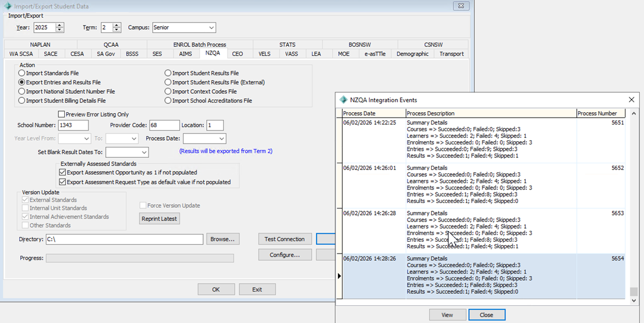This screenshot has height=323, width=644.
Task: Open the SA Gov tab
Action: coord(106,54)
